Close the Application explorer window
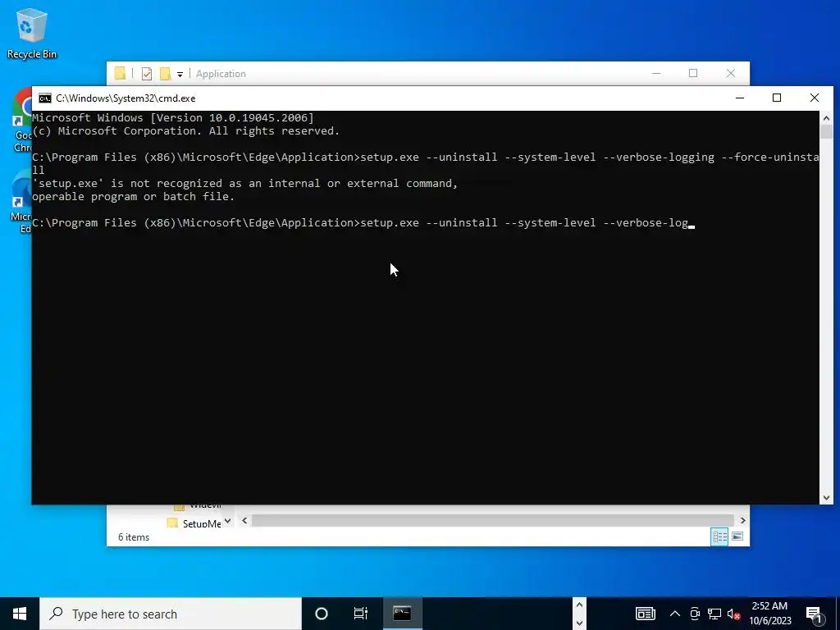Screen dimensions: 840x630 coord(731,73)
